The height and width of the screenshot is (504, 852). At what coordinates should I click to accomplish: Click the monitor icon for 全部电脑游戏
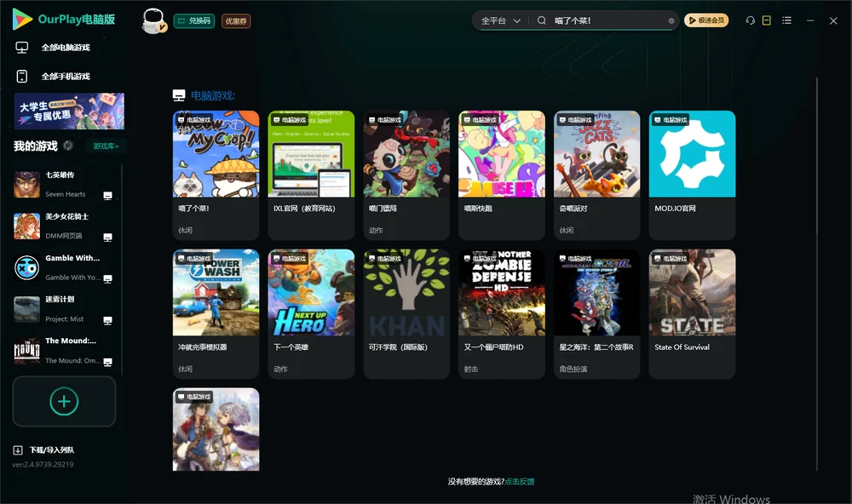point(22,48)
